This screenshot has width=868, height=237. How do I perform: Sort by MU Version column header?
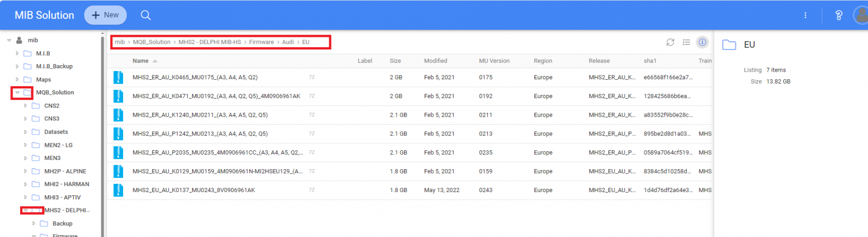494,61
